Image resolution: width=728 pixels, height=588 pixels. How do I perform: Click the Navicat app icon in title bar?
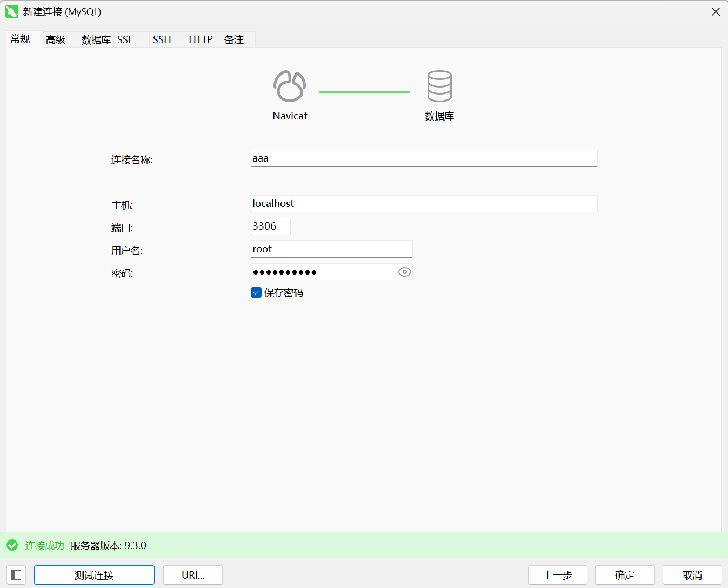pos(12,11)
